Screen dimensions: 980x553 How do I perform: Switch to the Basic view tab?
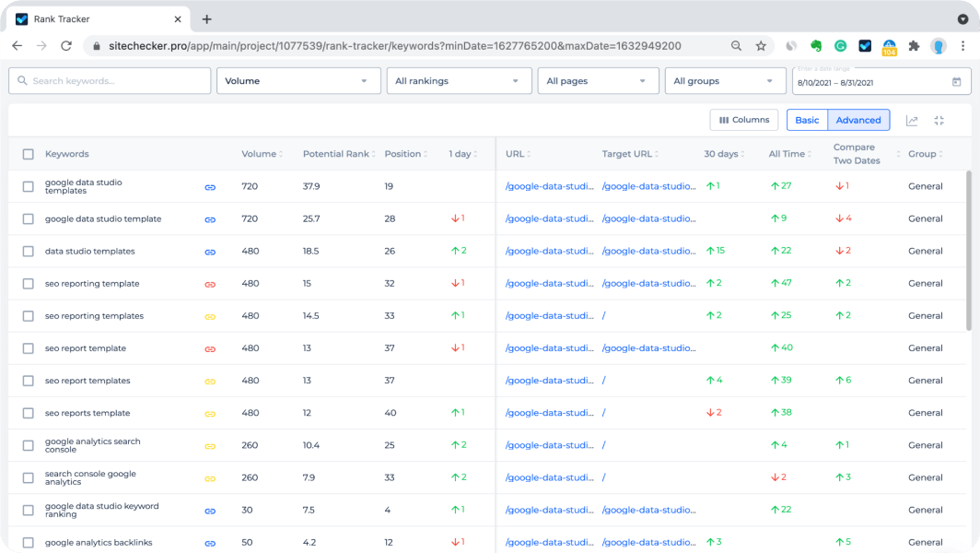tap(807, 120)
